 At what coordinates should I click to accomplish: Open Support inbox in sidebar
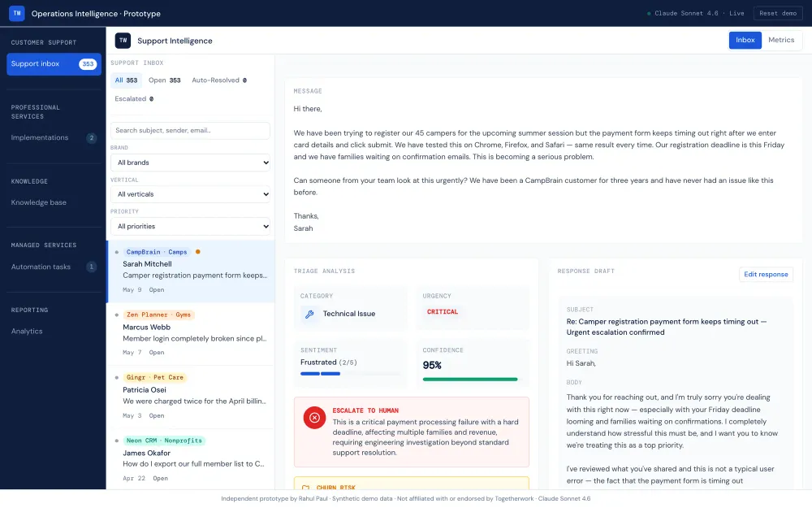click(54, 64)
